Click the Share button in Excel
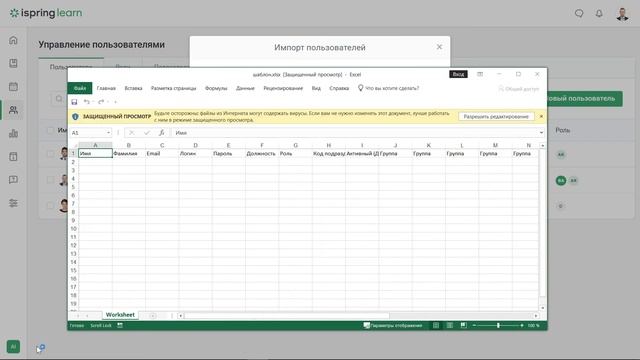Screen dimensions: 640x360 [x=519, y=89]
